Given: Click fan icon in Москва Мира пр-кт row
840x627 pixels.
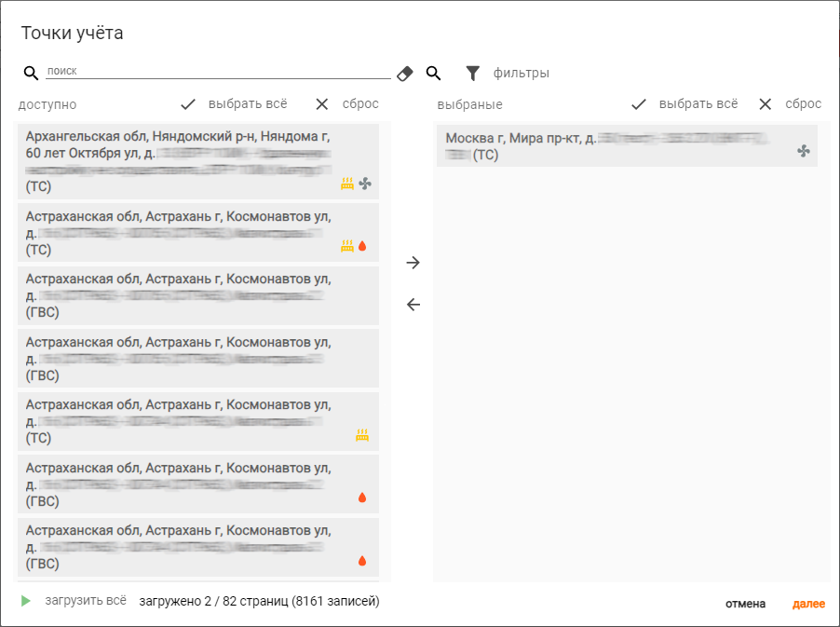Looking at the screenshot, I should (804, 151).
